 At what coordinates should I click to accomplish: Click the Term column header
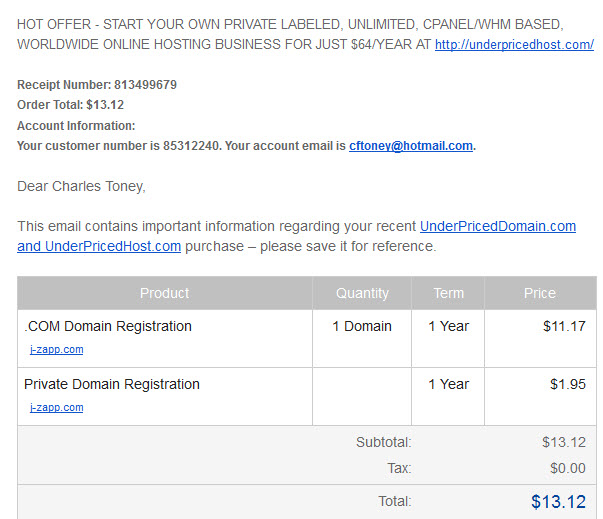(448, 293)
